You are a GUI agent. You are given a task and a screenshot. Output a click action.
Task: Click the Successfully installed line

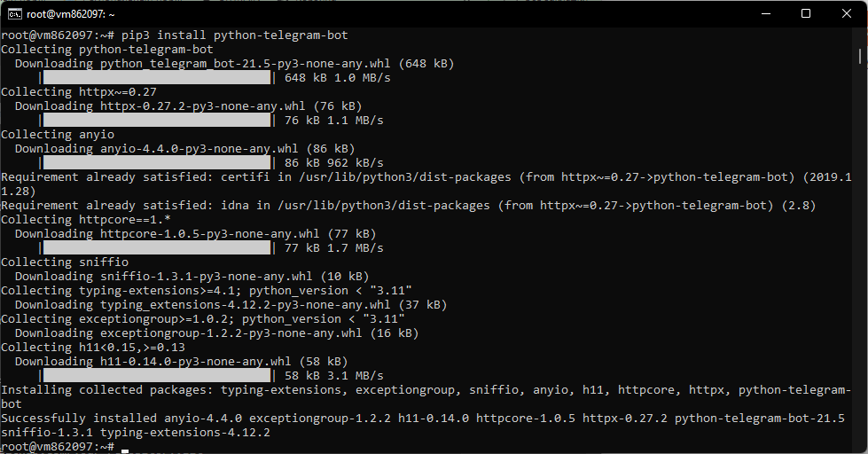(x=423, y=426)
